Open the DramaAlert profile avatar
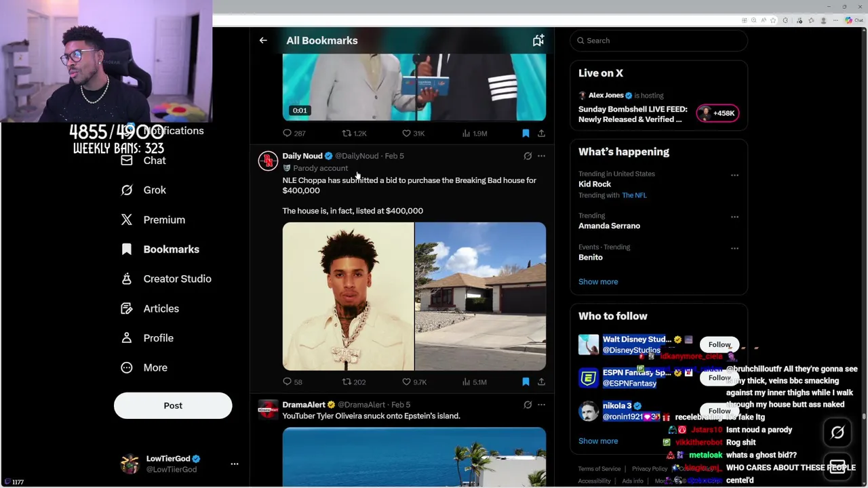The image size is (868, 488). 268,409
